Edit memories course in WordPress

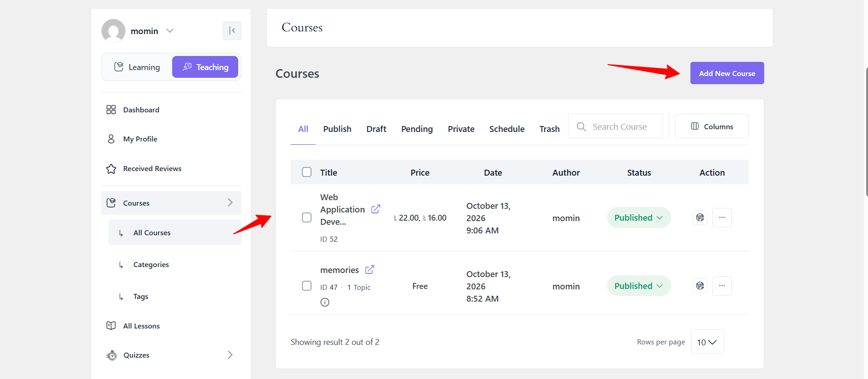(700, 286)
